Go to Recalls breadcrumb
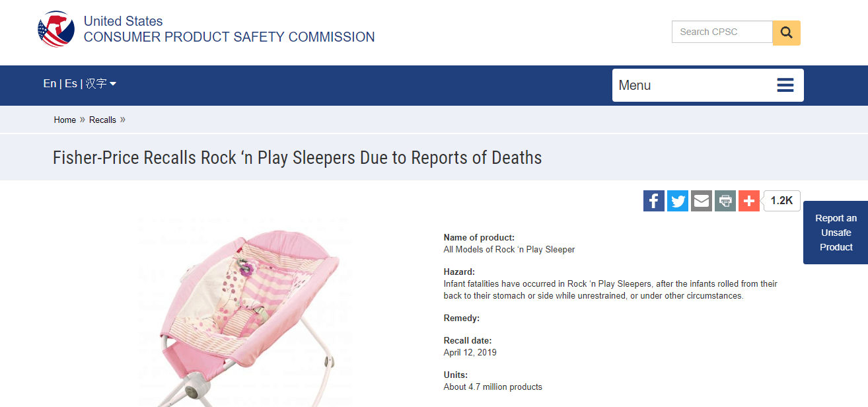 click(102, 120)
